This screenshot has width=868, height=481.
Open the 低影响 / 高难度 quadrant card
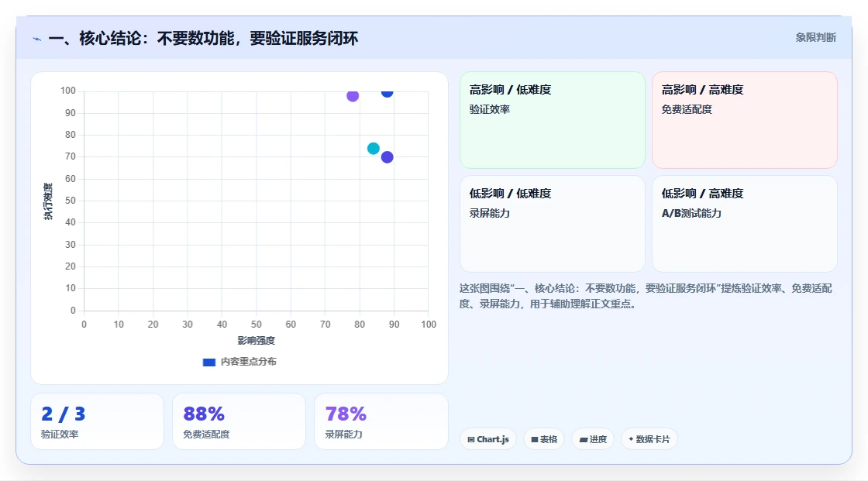pyautogui.click(x=745, y=224)
